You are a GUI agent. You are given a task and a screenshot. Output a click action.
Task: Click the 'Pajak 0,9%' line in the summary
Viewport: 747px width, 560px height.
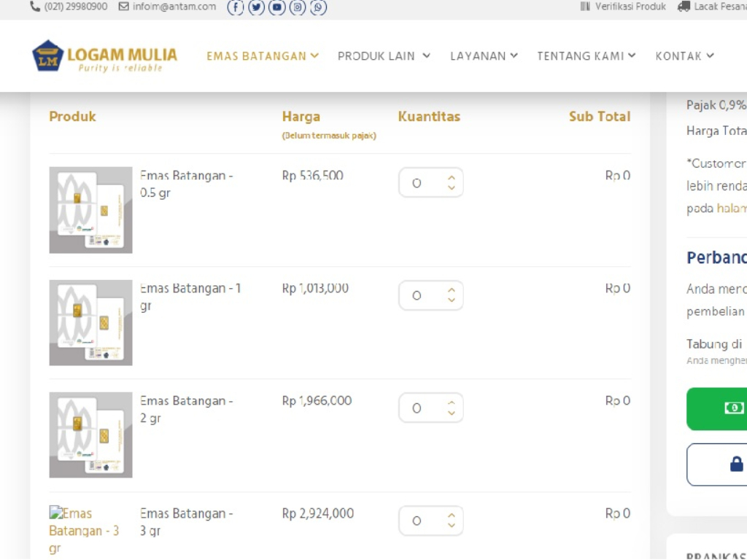[x=716, y=105]
